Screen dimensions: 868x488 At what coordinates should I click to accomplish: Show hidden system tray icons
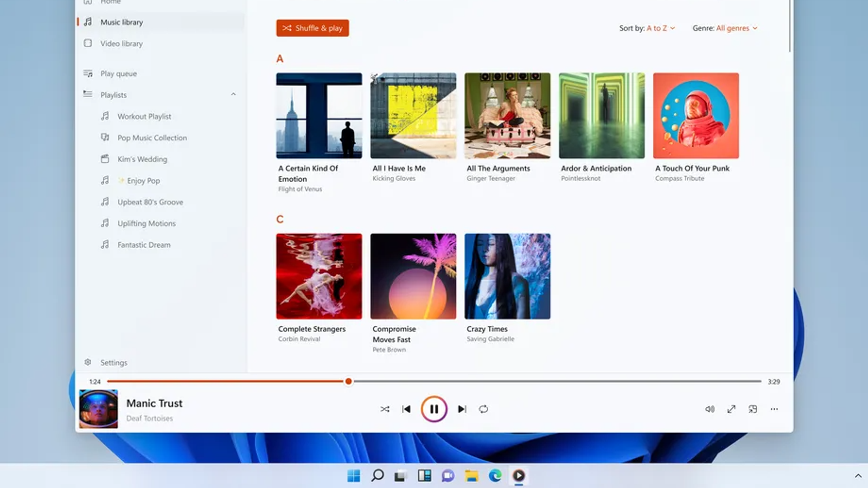point(858,476)
